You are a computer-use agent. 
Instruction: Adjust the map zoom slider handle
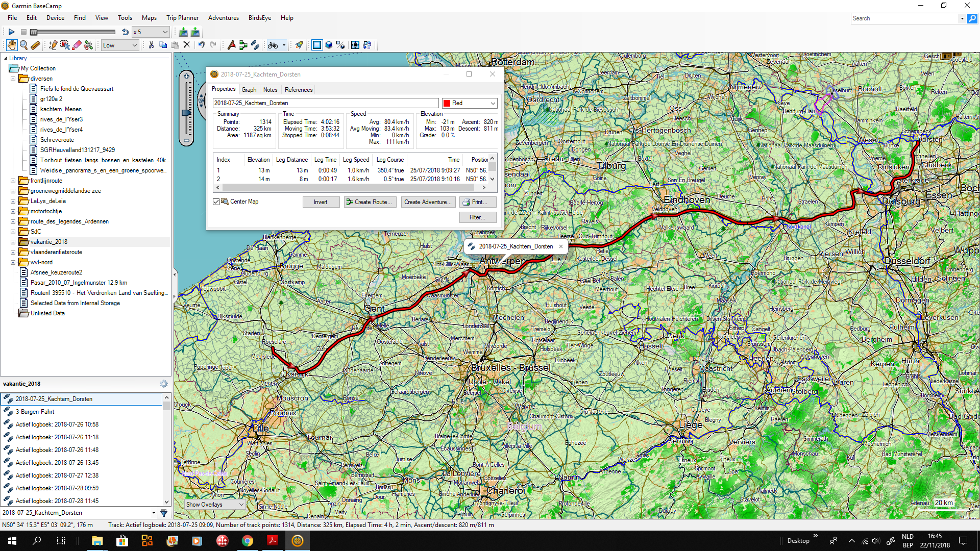click(186, 113)
